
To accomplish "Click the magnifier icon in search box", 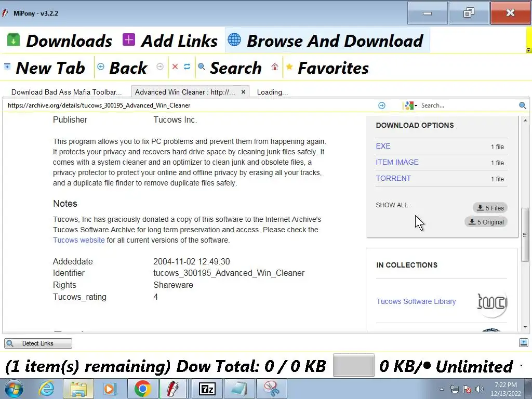I will (x=523, y=105).
